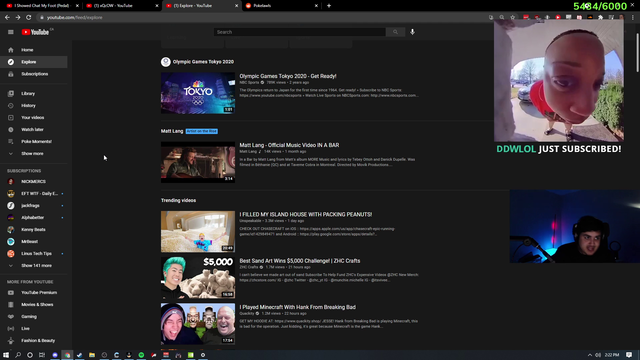Open the Minecraft Hank video thumbnail

(198, 324)
